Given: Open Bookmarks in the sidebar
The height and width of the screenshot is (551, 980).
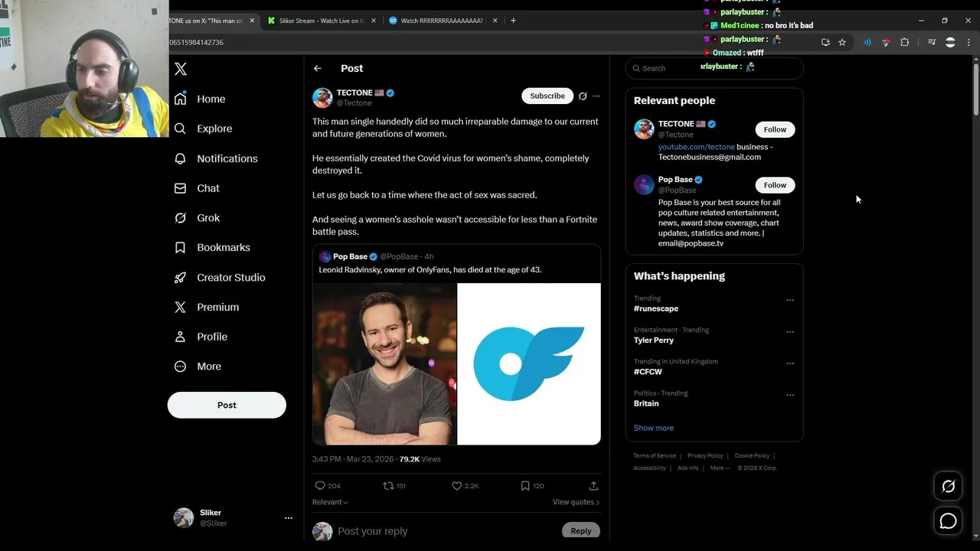Looking at the screenshot, I should click(x=212, y=248).
